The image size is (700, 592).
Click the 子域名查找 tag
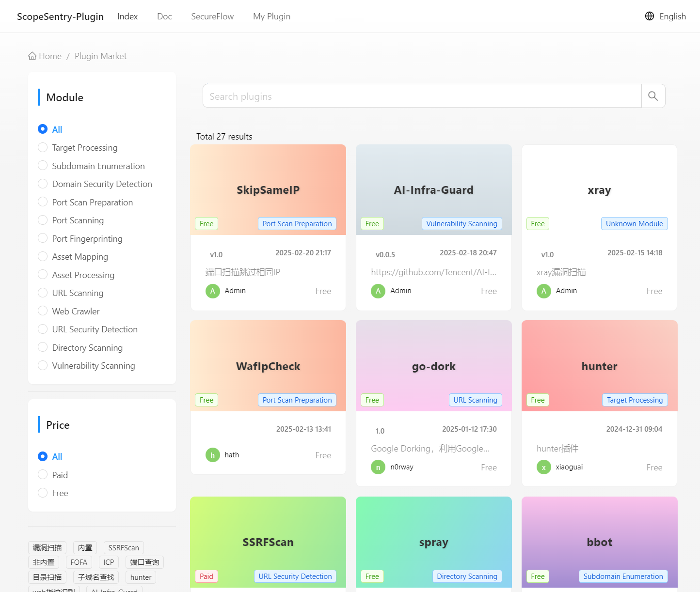tap(96, 577)
